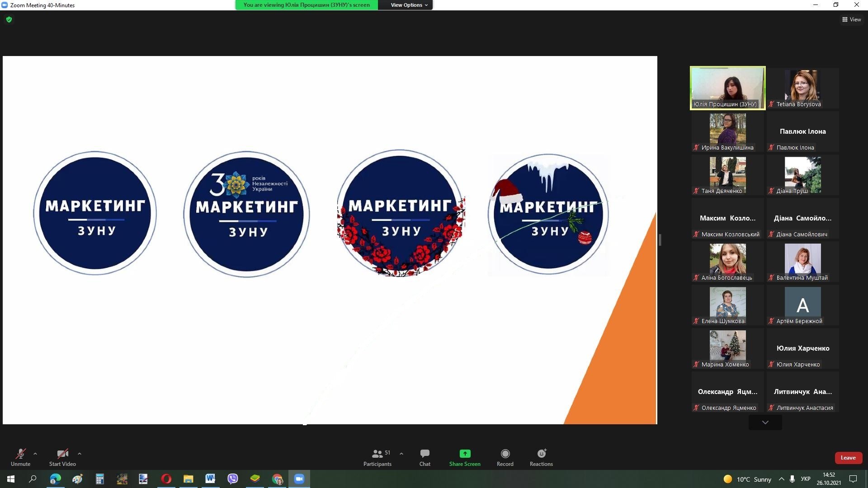Open the weather widget showing 10°C Sunny
The width and height of the screenshot is (868, 488).
[747, 479]
